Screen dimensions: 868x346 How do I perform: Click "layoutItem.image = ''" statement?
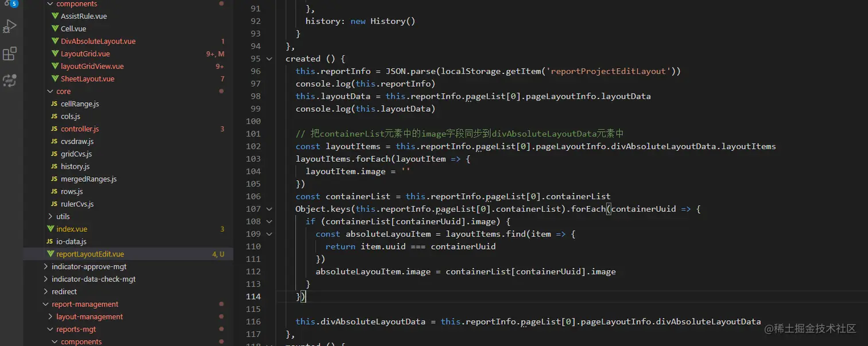(358, 172)
